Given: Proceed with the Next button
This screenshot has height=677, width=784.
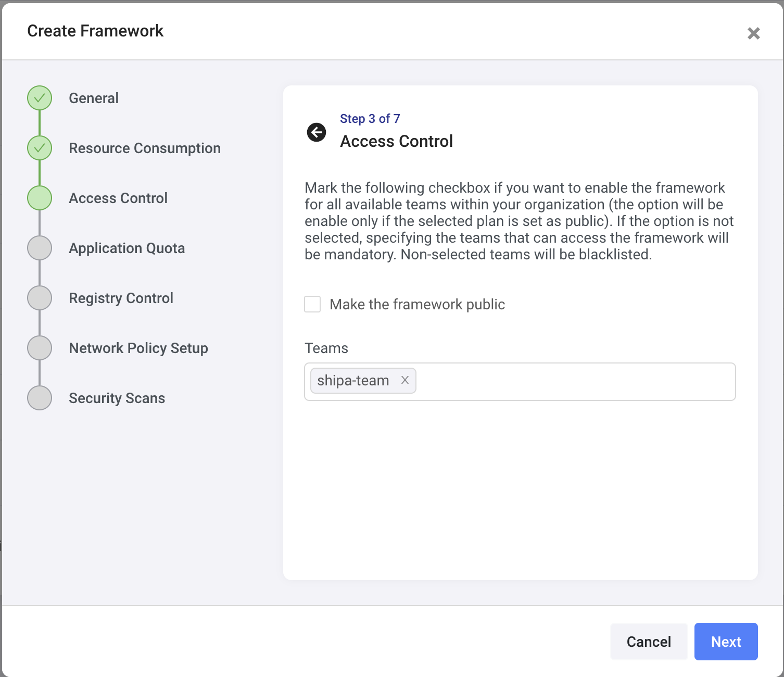Looking at the screenshot, I should click(x=726, y=642).
